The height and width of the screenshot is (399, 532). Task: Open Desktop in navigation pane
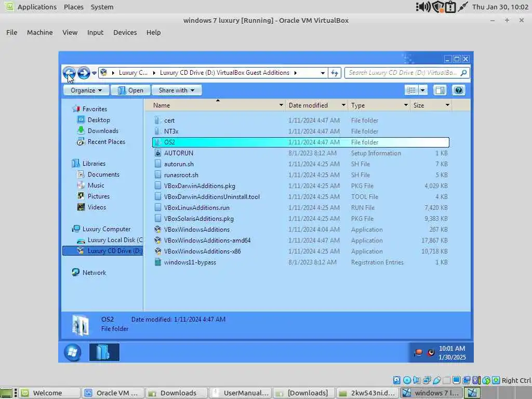[98, 120]
